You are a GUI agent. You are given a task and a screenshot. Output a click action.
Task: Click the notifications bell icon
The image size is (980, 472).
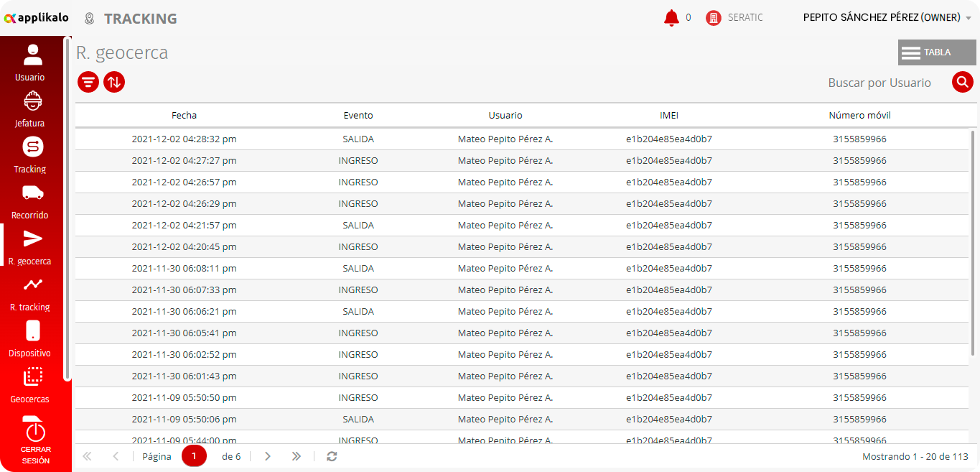click(671, 18)
